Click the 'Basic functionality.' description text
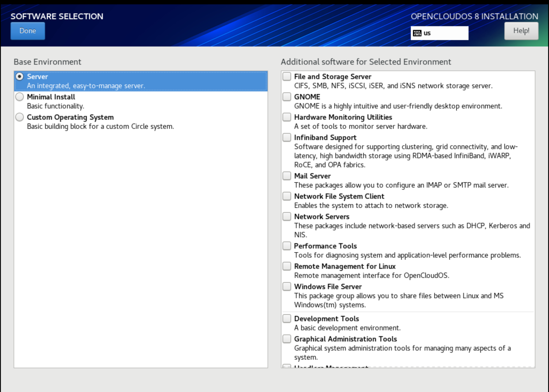This screenshot has height=392, width=549. point(56,106)
